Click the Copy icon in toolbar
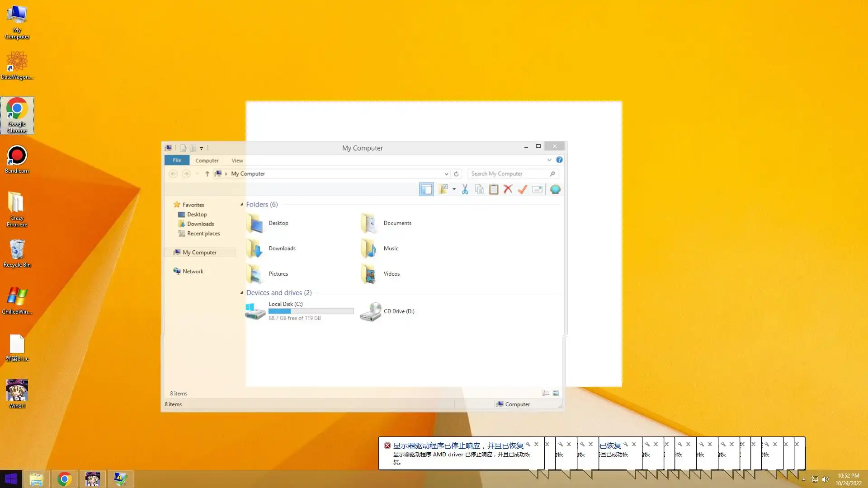868x488 pixels. [x=479, y=189]
